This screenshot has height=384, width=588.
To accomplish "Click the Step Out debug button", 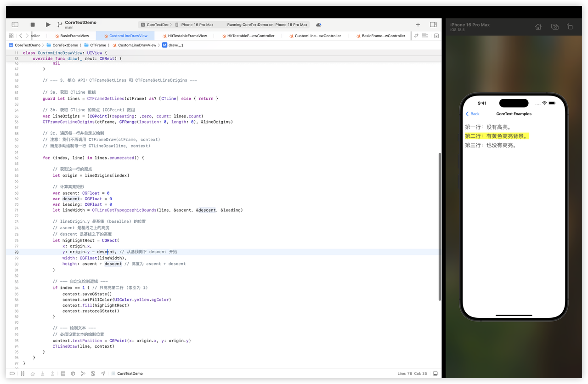I will pyautogui.click(x=53, y=373).
